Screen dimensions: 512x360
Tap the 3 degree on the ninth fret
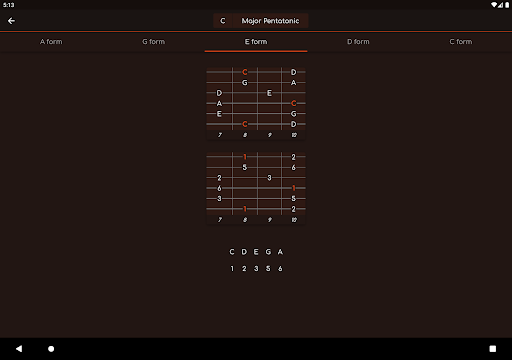coord(269,178)
